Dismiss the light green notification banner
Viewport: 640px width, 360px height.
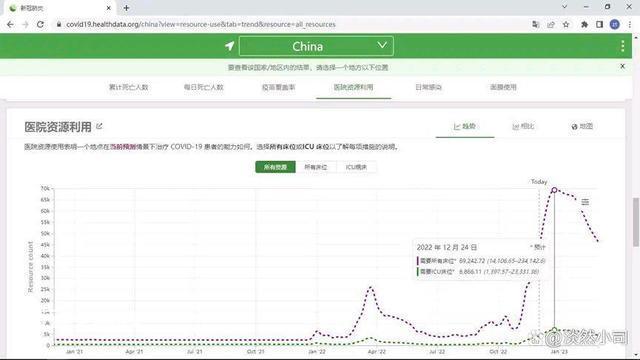622,66
